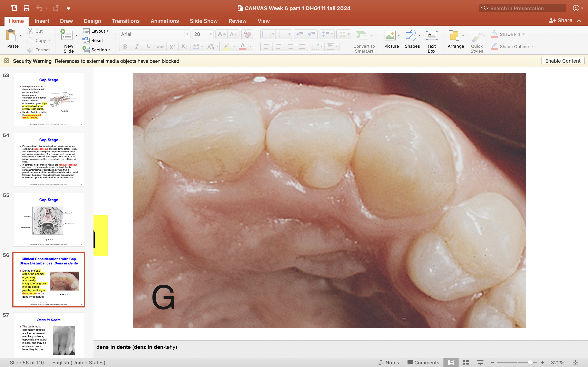The height and width of the screenshot is (367, 588).
Task: Toggle Bold formatting
Action: click(x=125, y=47)
